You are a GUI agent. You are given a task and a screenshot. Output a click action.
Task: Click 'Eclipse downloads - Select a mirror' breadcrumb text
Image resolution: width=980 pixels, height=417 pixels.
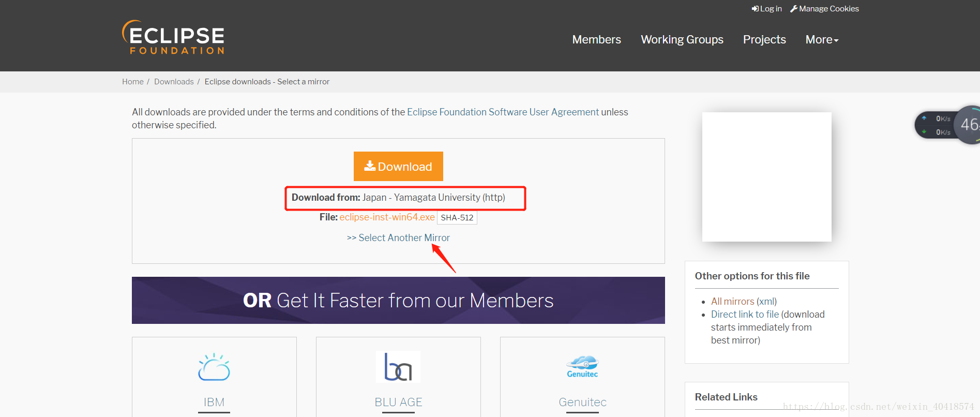pyautogui.click(x=267, y=82)
